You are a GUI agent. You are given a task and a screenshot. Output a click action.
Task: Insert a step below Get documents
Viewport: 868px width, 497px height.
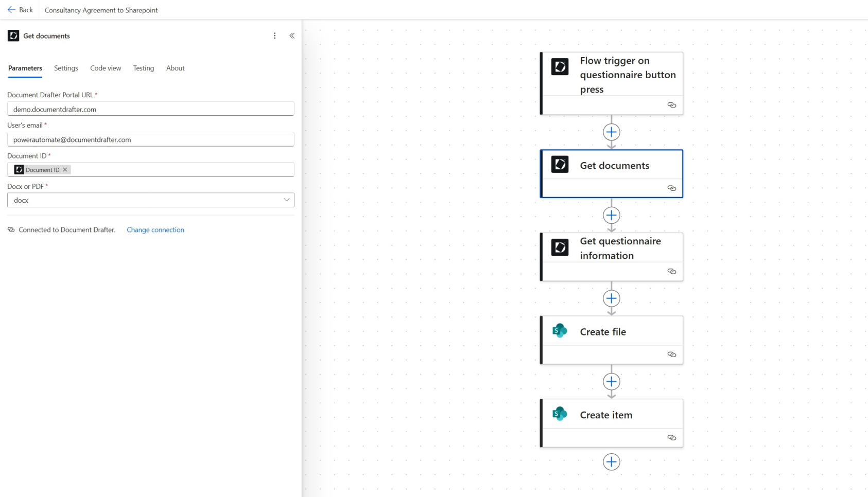coord(611,216)
